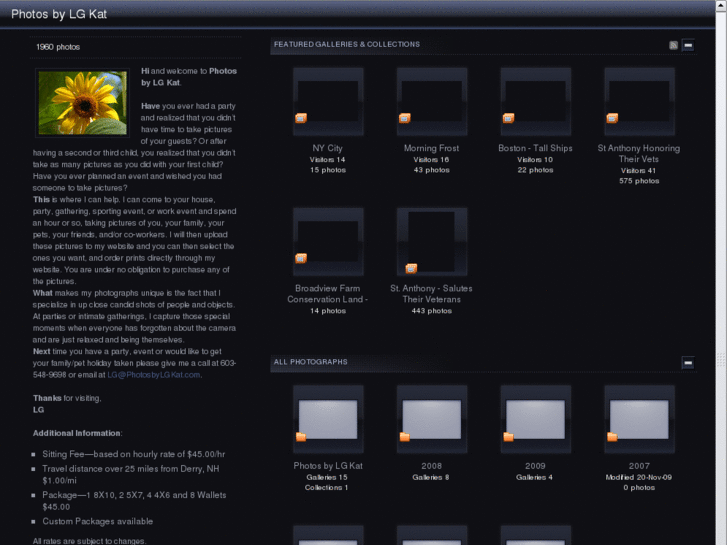Viewport: 727px width, 545px height.
Task: Click the folder icon on the 2008 category
Action: pos(405,436)
